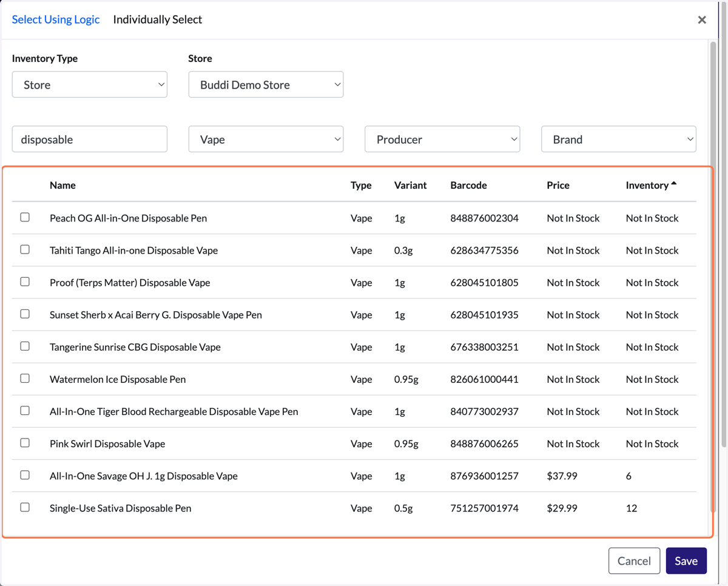Sort by the Price column header

click(558, 185)
